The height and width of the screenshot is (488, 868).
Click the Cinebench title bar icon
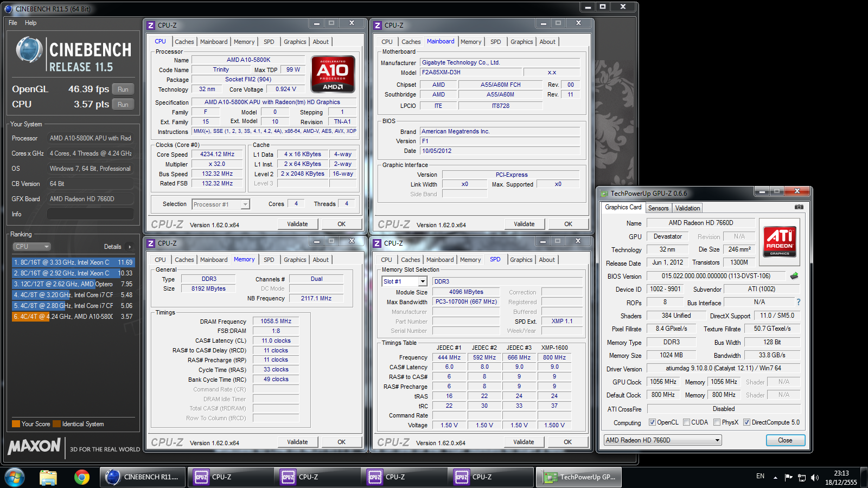(x=8, y=9)
